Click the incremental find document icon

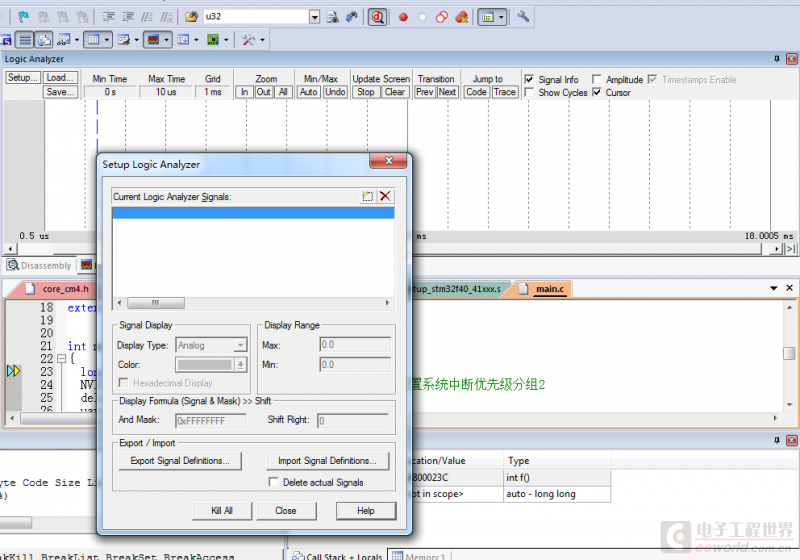tap(333, 17)
